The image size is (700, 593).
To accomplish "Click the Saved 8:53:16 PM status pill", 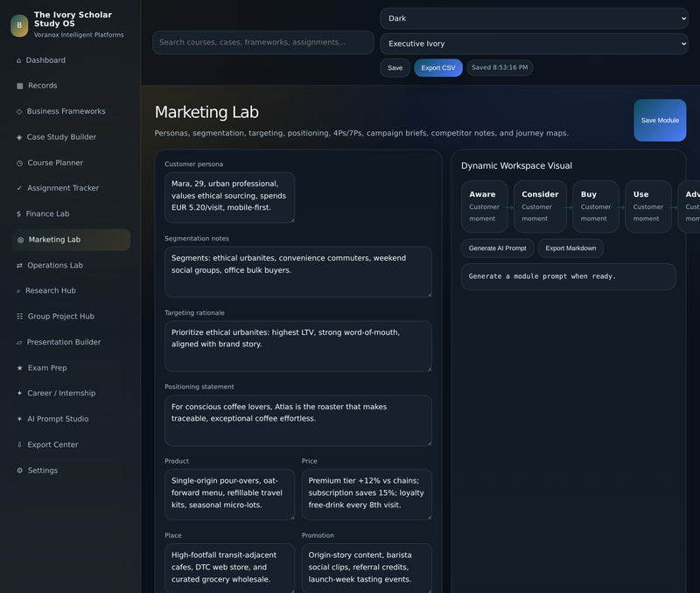I will [x=500, y=68].
